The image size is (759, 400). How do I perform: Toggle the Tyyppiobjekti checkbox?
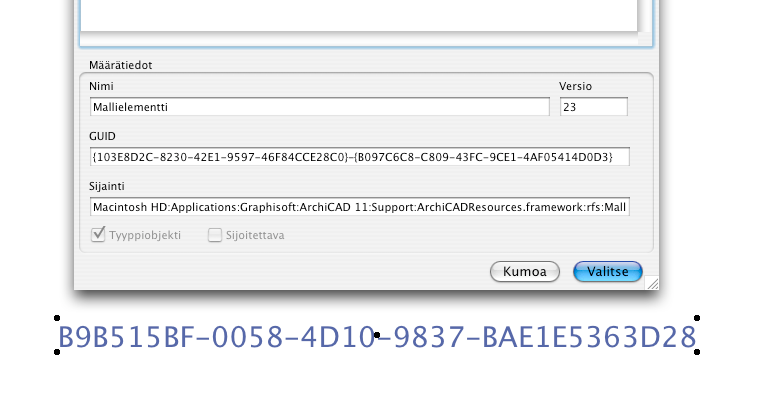click(x=99, y=236)
